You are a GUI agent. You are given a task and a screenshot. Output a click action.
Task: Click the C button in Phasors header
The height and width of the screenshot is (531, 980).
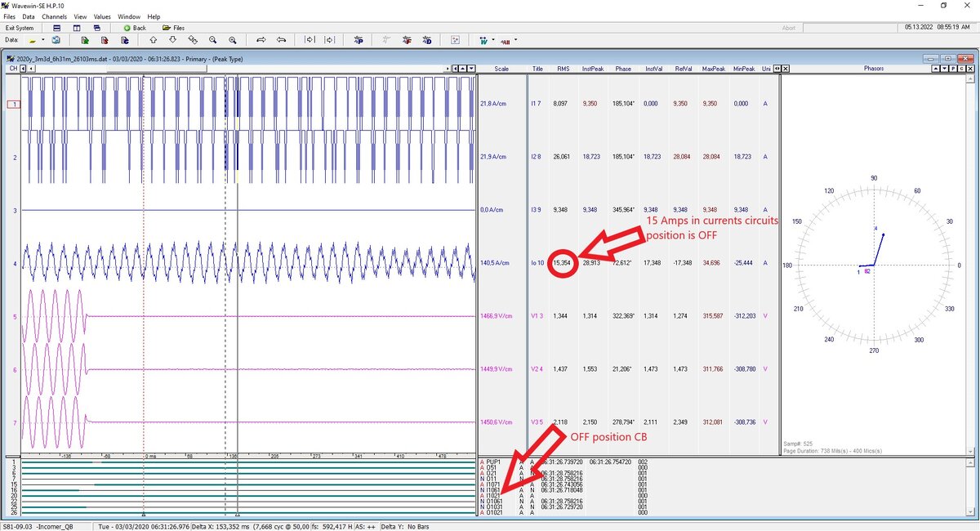click(961, 69)
